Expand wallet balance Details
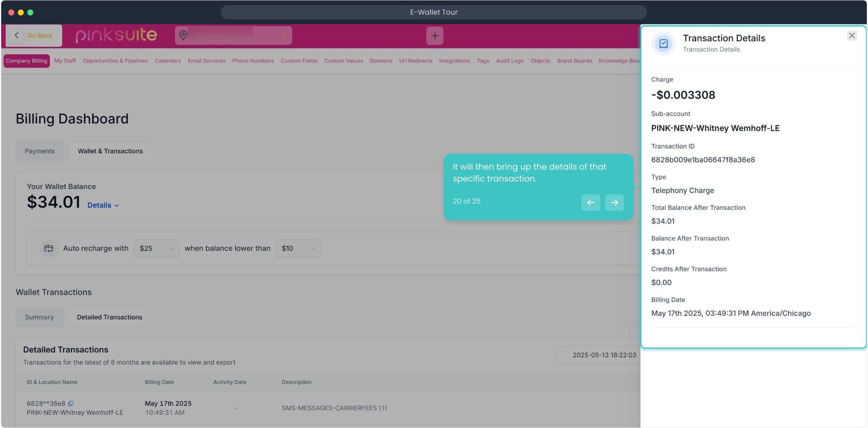 pos(103,205)
